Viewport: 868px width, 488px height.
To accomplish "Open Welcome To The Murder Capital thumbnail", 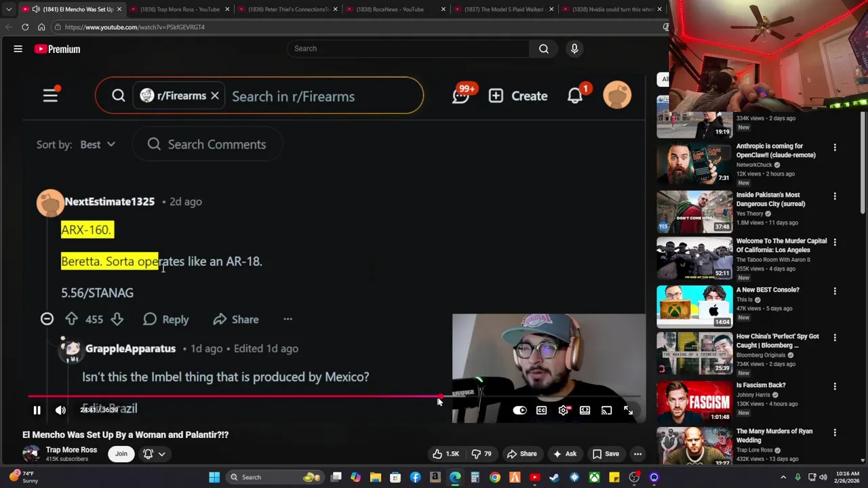I will coord(694,258).
